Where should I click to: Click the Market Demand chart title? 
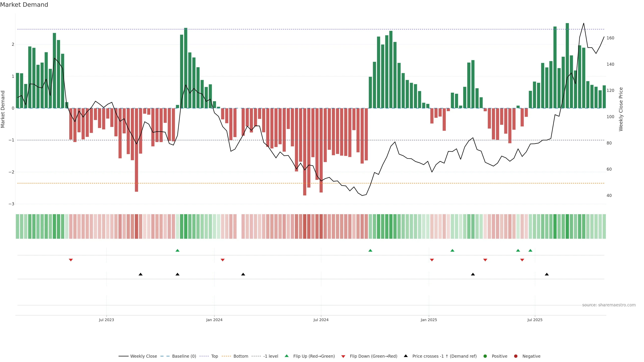point(24,5)
